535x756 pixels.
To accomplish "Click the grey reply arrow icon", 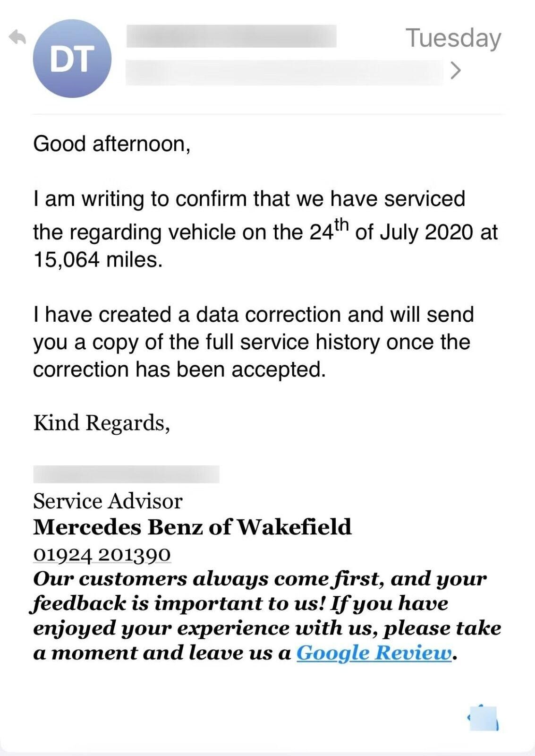I will tap(17, 37).
